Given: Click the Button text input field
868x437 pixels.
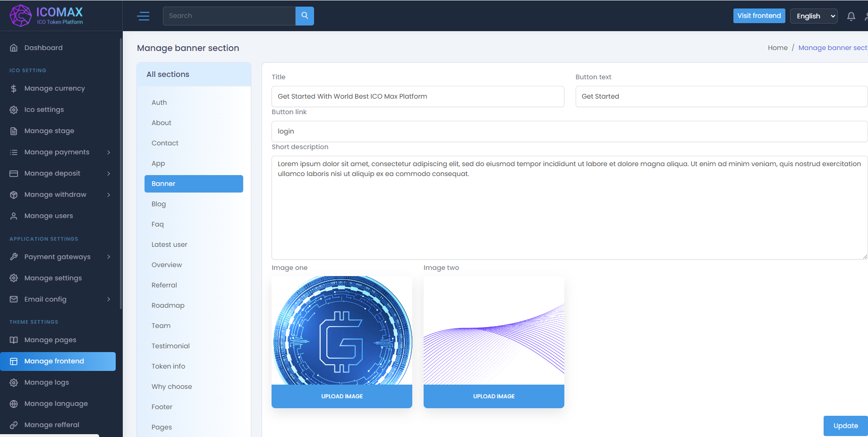Looking at the screenshot, I should (721, 96).
